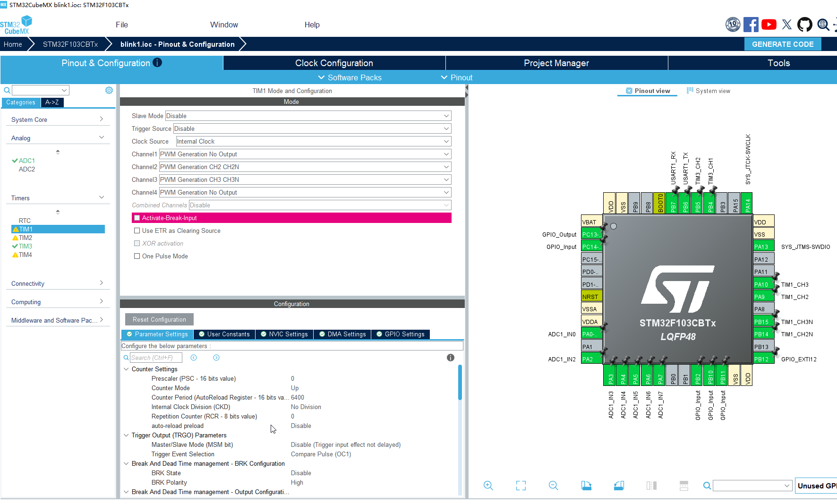Open the GitHub icon in the header
Image resolution: width=837 pixels, height=504 pixels.
click(x=804, y=25)
